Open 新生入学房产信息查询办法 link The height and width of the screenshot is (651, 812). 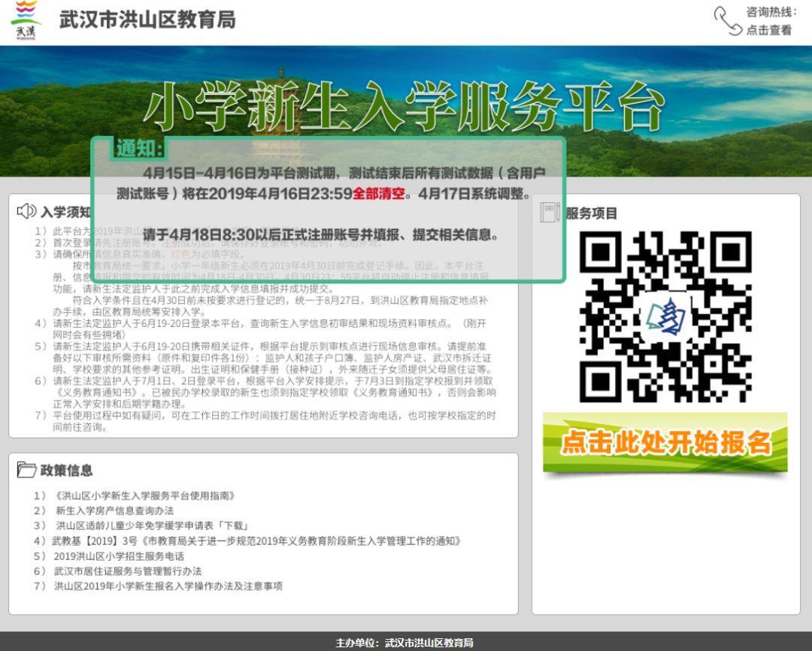pyautogui.click(x=115, y=510)
